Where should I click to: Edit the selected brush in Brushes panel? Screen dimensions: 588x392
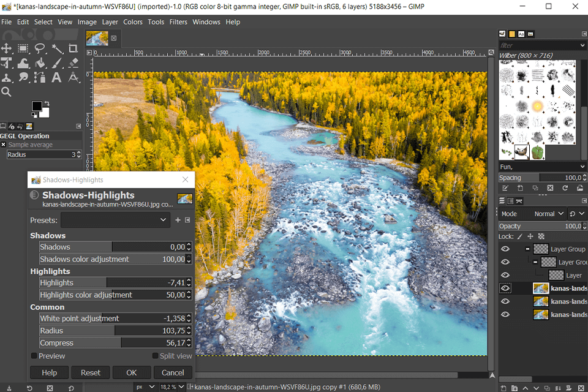coord(505,188)
